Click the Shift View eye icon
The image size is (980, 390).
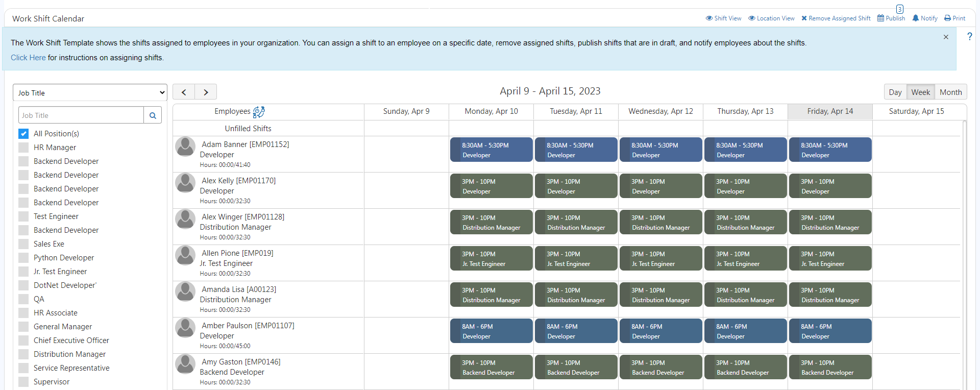[709, 18]
